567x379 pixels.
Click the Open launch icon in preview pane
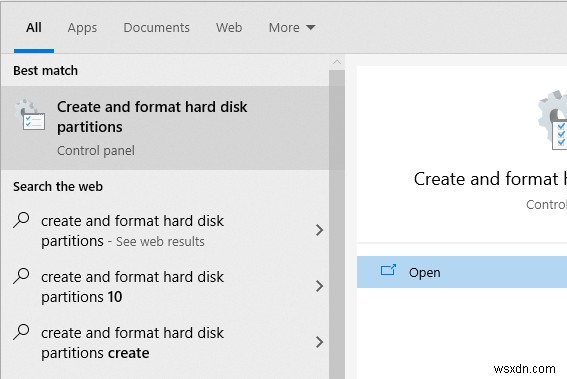pos(388,270)
